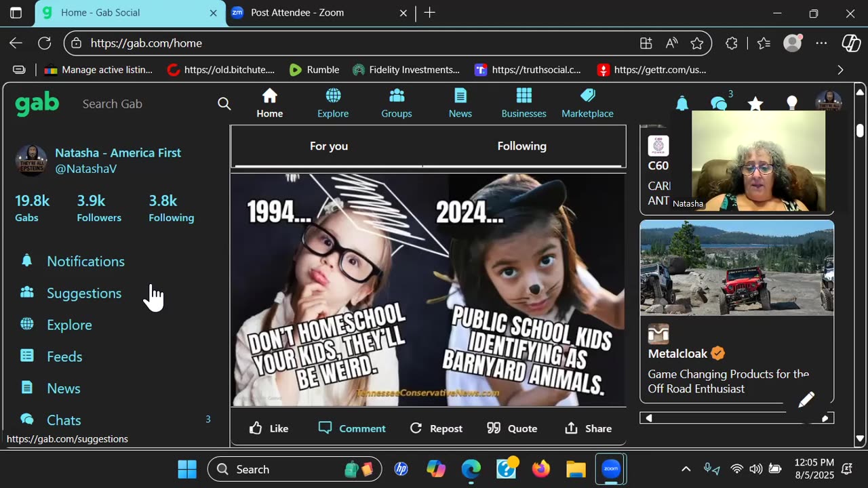The width and height of the screenshot is (868, 488).
Task: Refresh the Gab page
Action: (x=45, y=43)
